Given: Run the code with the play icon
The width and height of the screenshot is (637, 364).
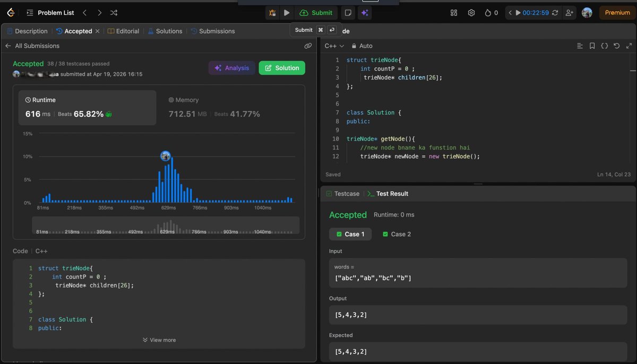Looking at the screenshot, I should click(x=287, y=13).
